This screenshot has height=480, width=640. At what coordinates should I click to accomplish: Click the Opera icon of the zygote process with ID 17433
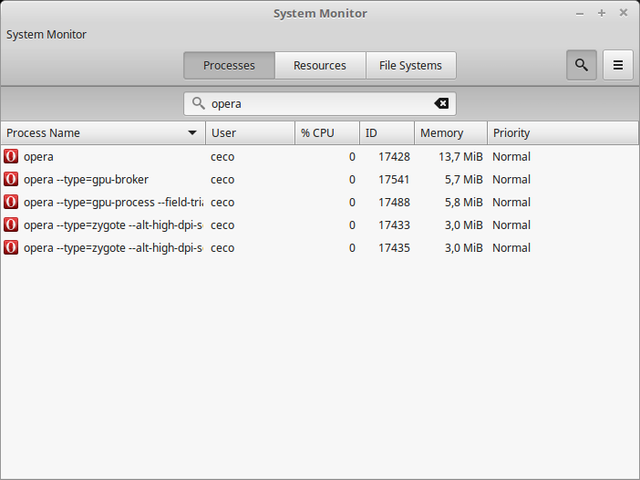pyautogui.click(x=11, y=225)
